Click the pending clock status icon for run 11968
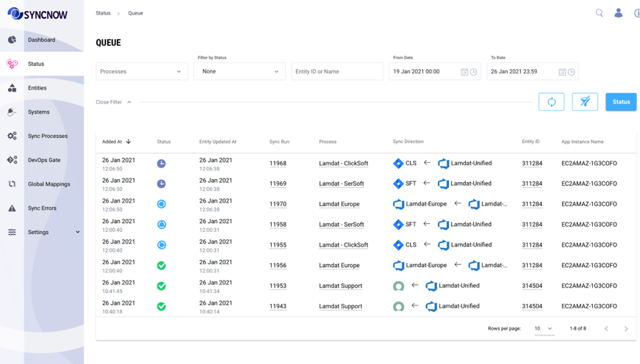The image size is (640, 364). [x=162, y=164]
